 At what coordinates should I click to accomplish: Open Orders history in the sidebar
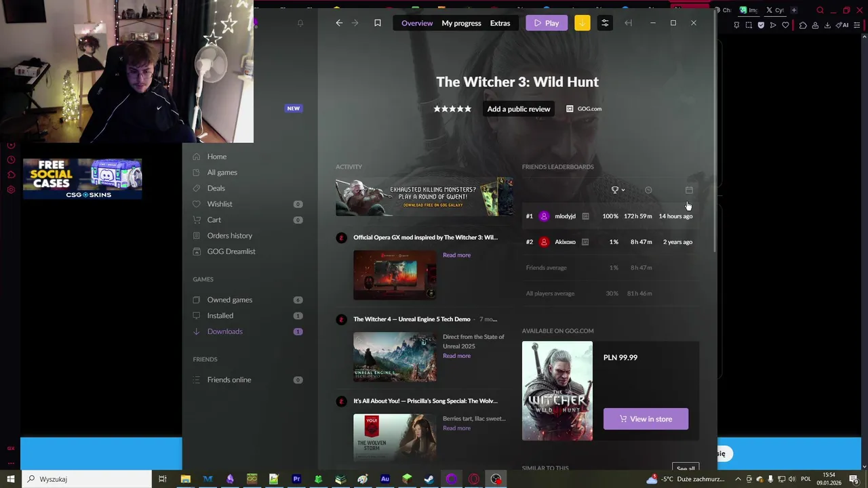pyautogui.click(x=229, y=235)
